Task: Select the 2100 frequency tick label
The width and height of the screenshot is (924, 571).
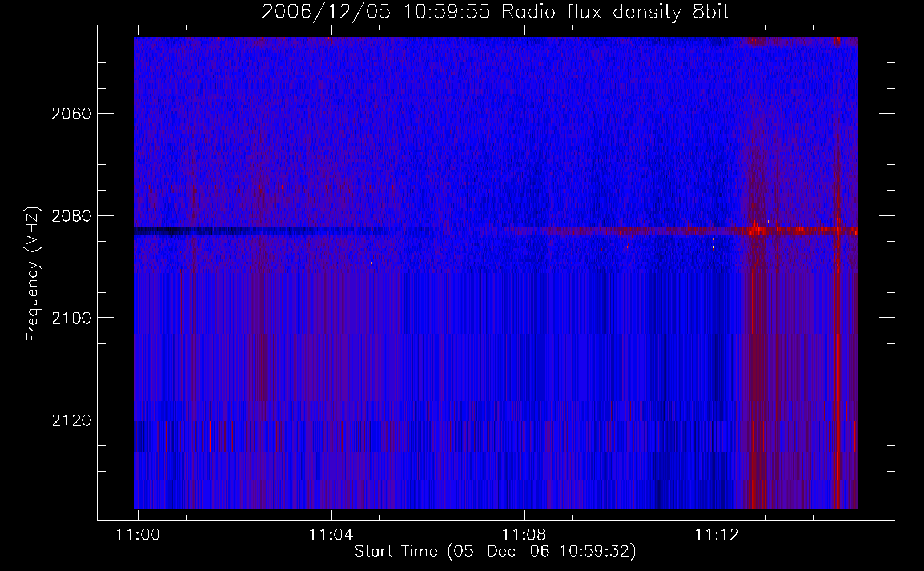Action: tap(71, 318)
